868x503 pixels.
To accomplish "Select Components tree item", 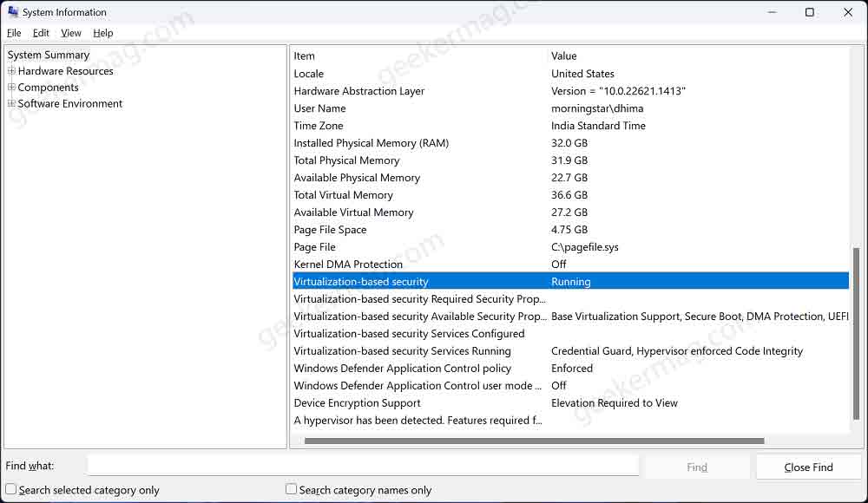I will click(x=48, y=87).
